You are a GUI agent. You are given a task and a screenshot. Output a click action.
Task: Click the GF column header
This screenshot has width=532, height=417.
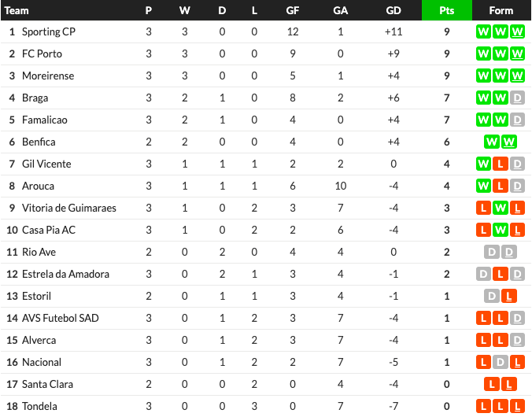(292, 10)
